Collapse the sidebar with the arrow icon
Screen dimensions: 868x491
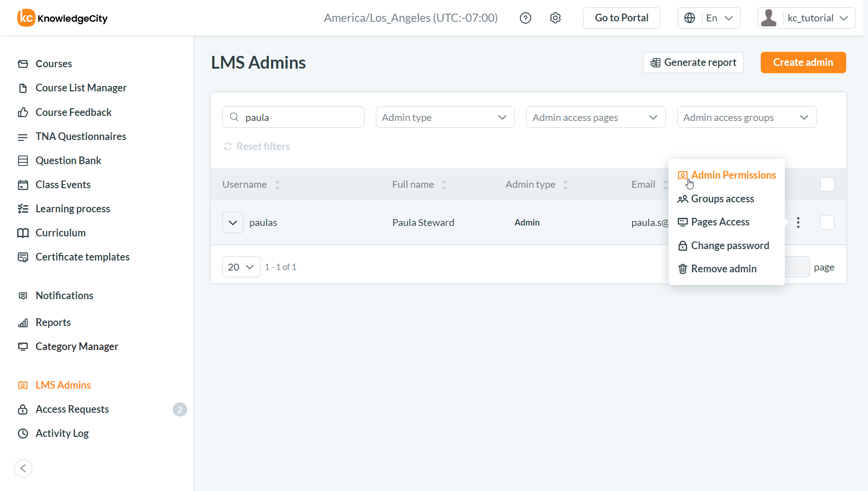(x=23, y=468)
